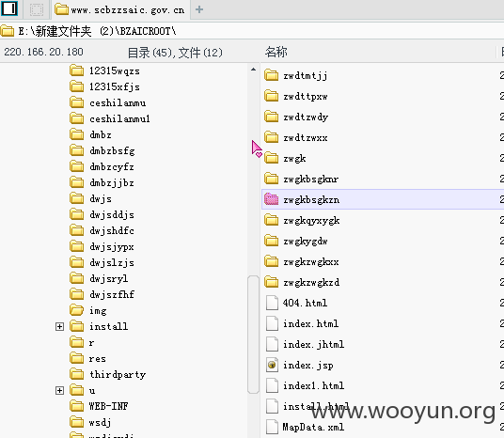Click the panel layout icon at top-left
Image resolution: width=504 pixels, height=438 pixels.
coord(9,8)
